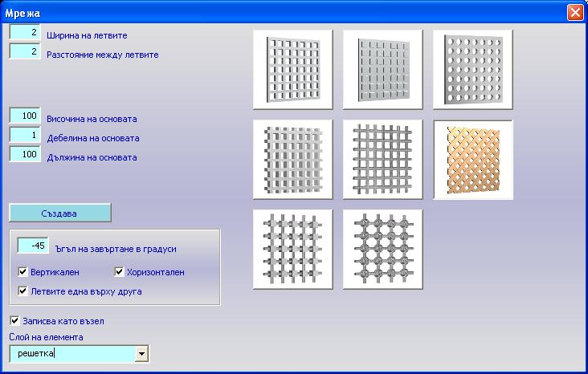Toggle the Хоризонтален checkbox

point(119,272)
